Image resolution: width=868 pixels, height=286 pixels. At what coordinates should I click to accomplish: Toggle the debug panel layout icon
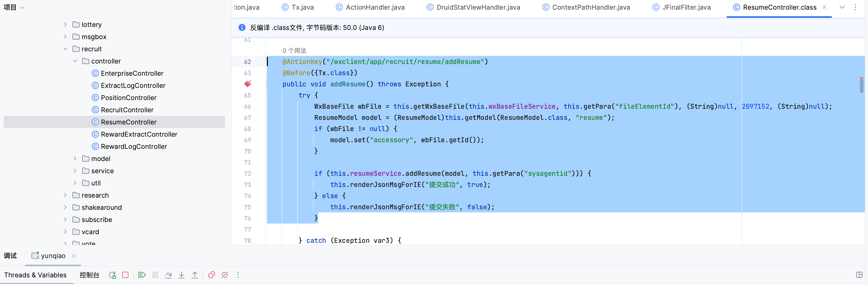[x=859, y=275]
